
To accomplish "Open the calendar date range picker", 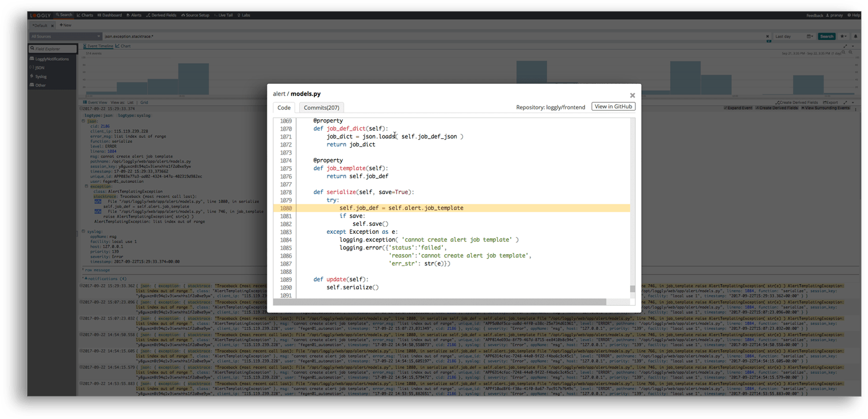I will [809, 36].
